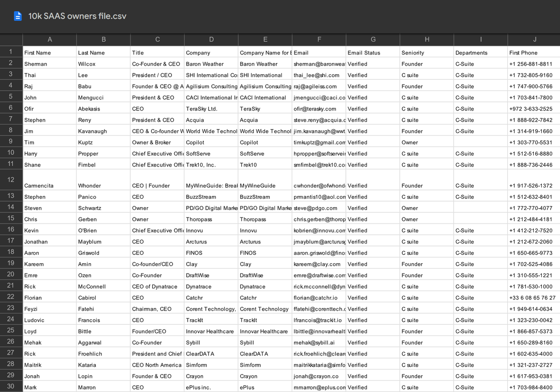
Task: Click the First Name header cell
Action: (x=49, y=52)
